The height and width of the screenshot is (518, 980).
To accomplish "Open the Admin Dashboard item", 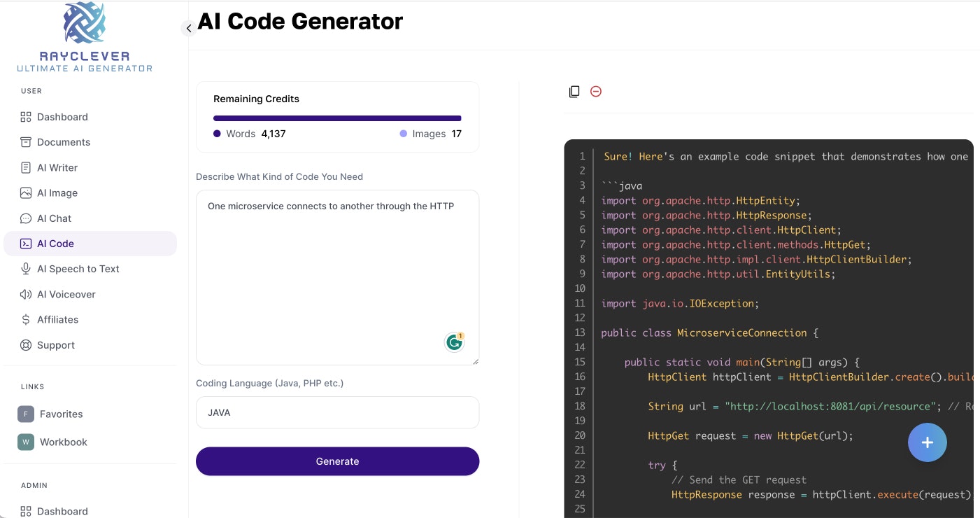I will [90, 511].
